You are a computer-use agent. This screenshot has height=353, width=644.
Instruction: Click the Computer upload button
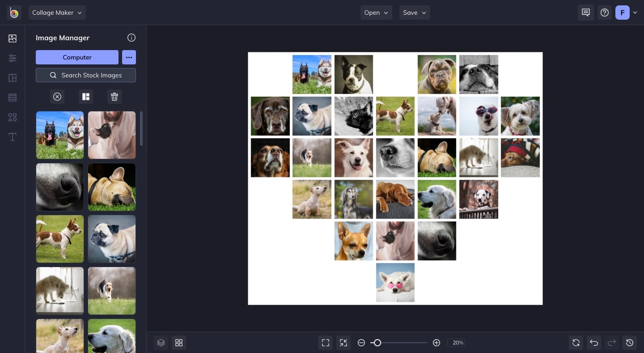pos(77,57)
